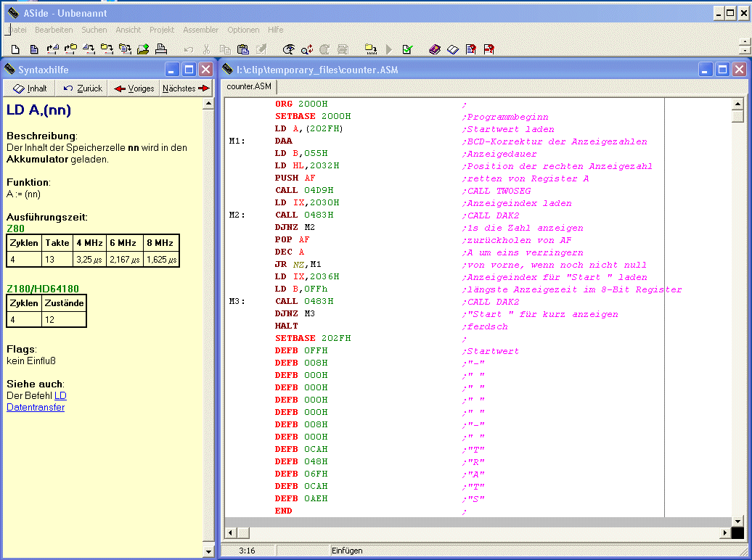Click the 'PUSH AF' instruction line

point(295,178)
